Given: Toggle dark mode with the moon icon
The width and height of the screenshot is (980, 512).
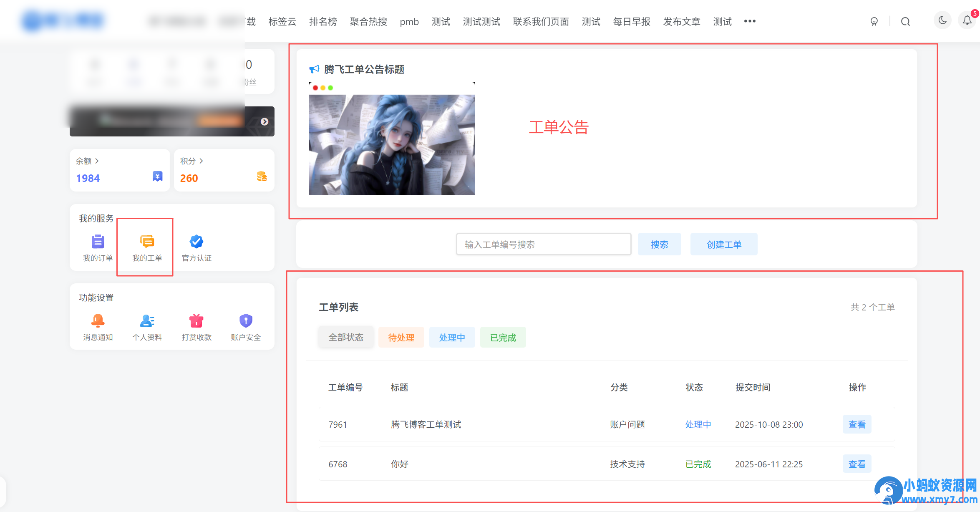Looking at the screenshot, I should (x=942, y=20).
